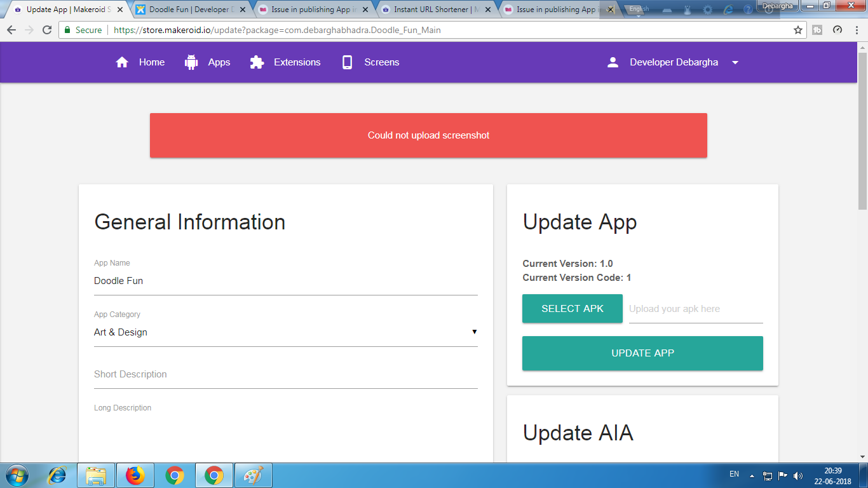Open the App Category dropdown
The image size is (868, 488).
(x=285, y=332)
